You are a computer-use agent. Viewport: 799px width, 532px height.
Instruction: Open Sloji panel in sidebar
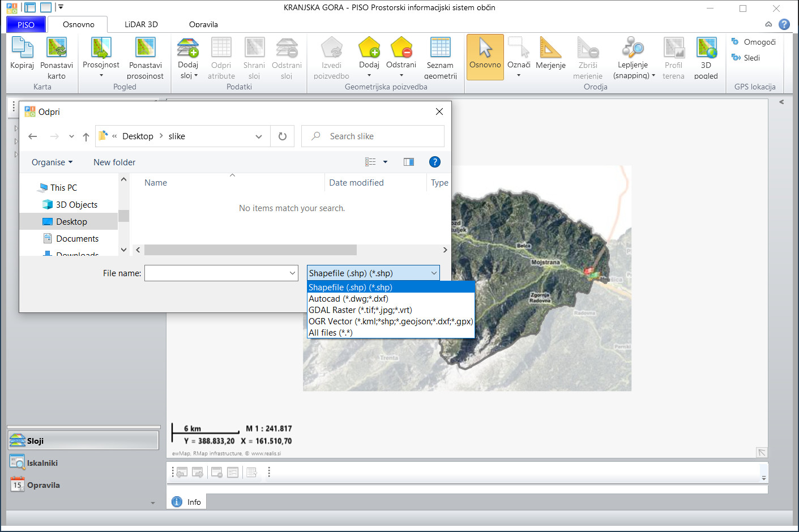83,441
